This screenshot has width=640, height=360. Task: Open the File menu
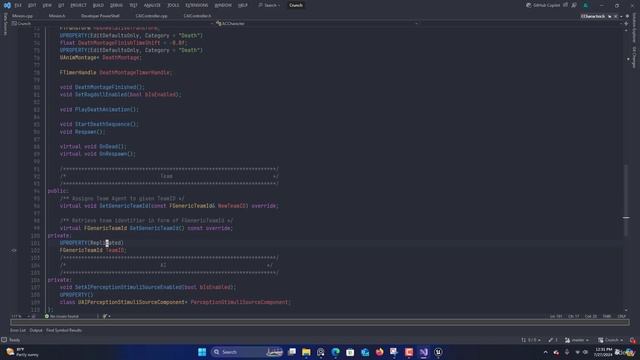click(18, 5)
